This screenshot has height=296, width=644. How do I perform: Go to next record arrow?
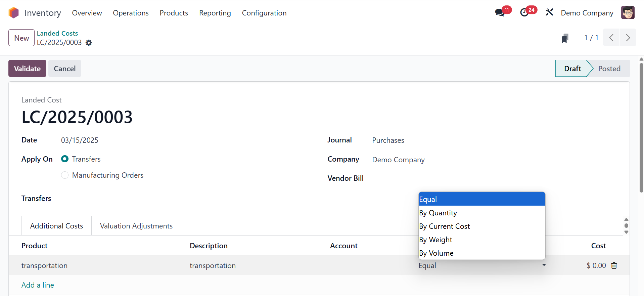click(628, 38)
